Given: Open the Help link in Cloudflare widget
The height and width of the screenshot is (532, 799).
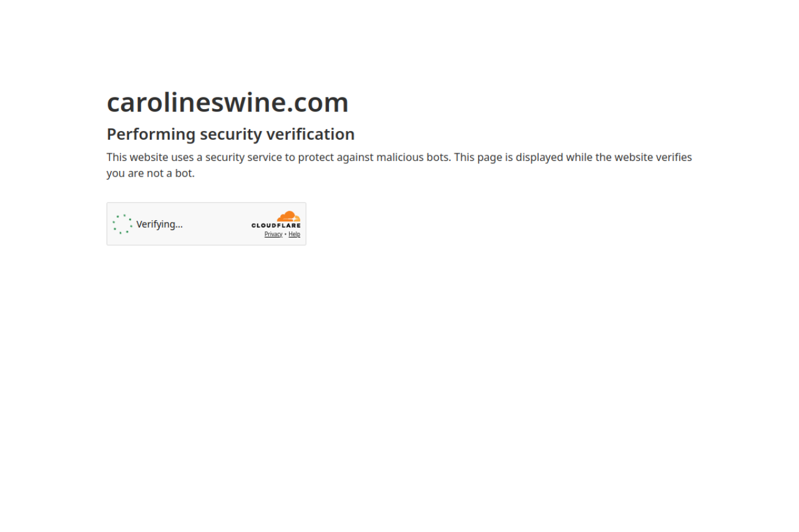Looking at the screenshot, I should tap(294, 235).
